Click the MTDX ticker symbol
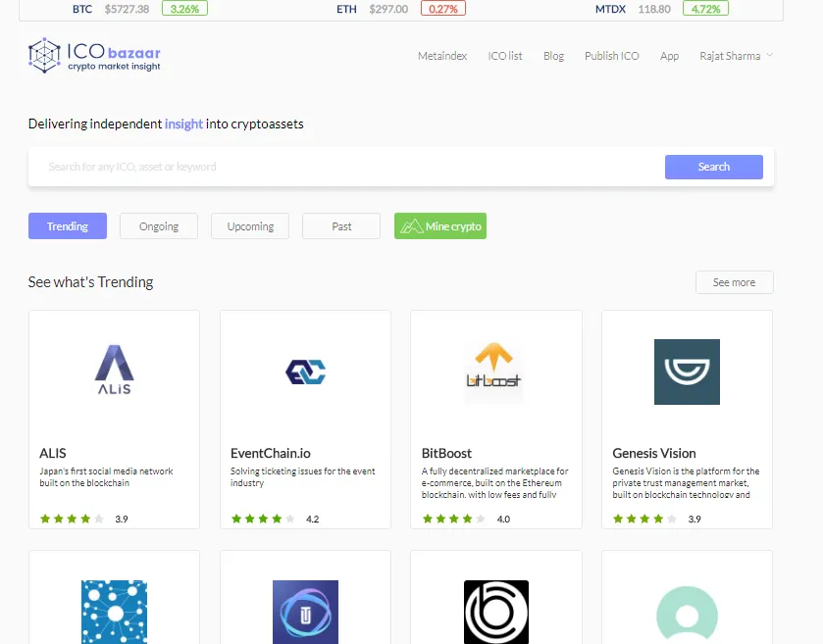823x644 pixels. point(610,9)
